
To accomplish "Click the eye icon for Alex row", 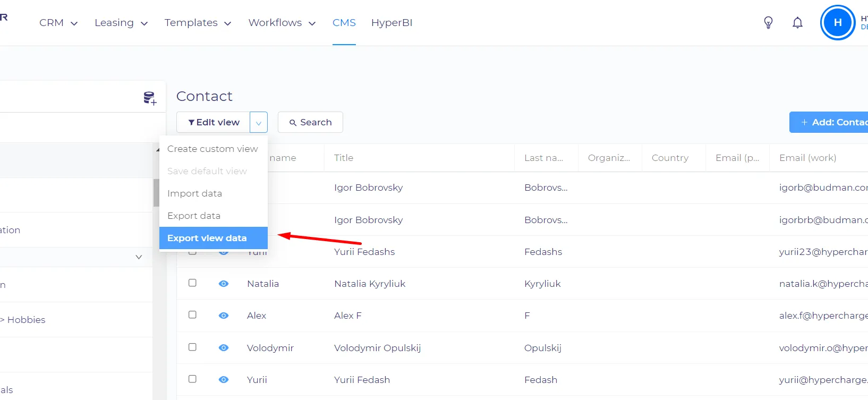I will [x=224, y=316].
